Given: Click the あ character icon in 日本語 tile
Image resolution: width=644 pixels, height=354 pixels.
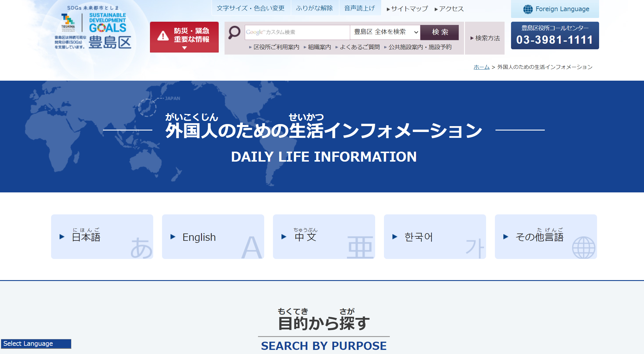Looking at the screenshot, I should tap(141, 248).
